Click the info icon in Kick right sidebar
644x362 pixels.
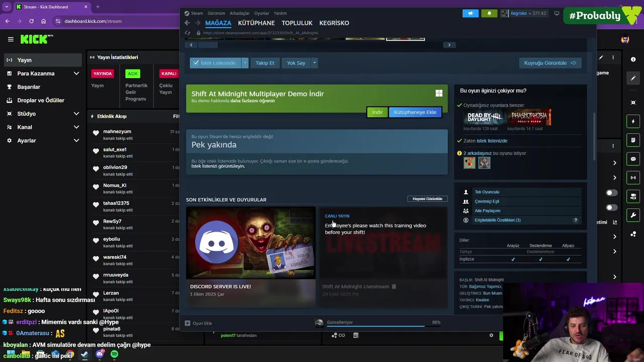pyautogui.click(x=633, y=59)
